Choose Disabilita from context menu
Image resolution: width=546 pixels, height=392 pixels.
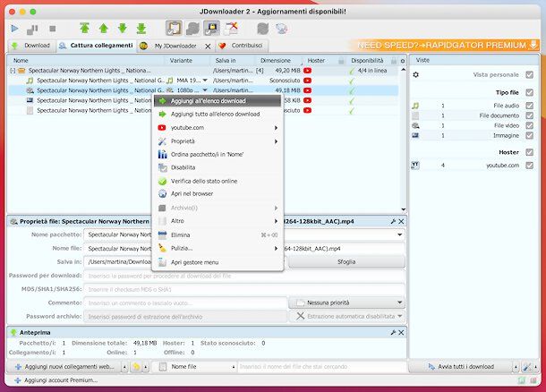[218, 167]
